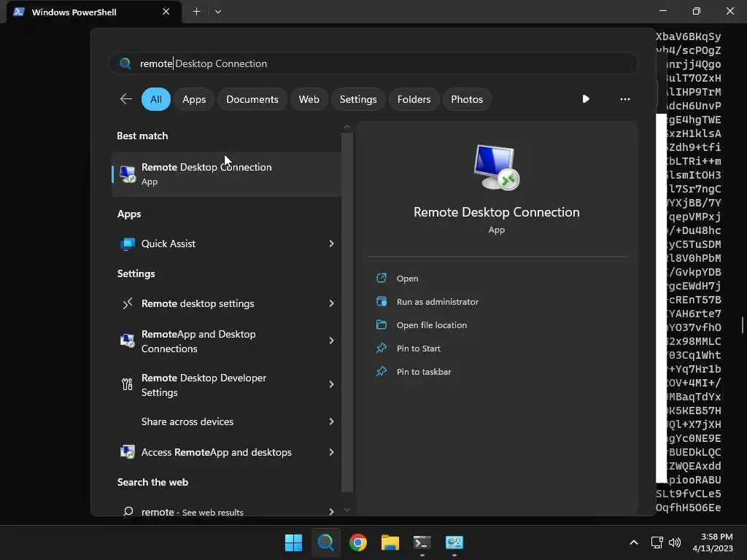The height and width of the screenshot is (560, 747).
Task: Add a new PowerShell tab with plus
Action: tap(196, 12)
